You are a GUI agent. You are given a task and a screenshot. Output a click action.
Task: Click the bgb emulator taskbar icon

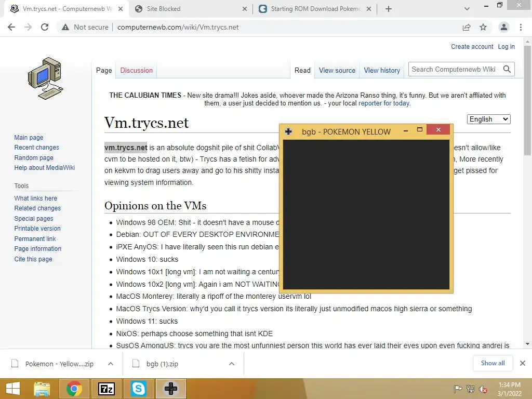pyautogui.click(x=170, y=389)
